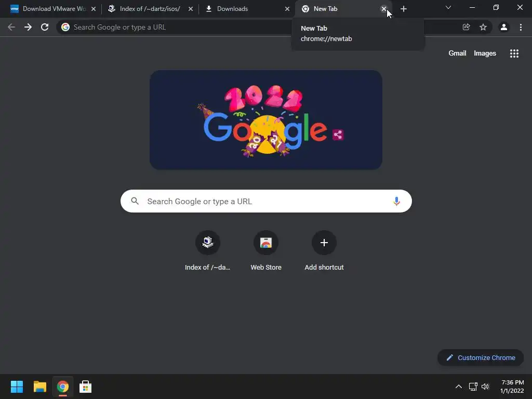The height and width of the screenshot is (399, 532).
Task: Open File Explorer from the taskbar
Action: (39, 387)
